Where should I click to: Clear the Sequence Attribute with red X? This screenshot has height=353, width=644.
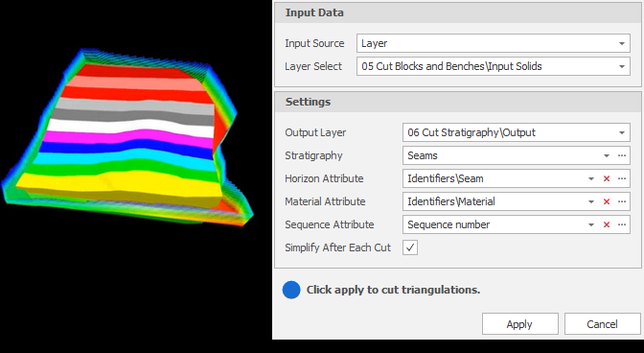coord(607,224)
